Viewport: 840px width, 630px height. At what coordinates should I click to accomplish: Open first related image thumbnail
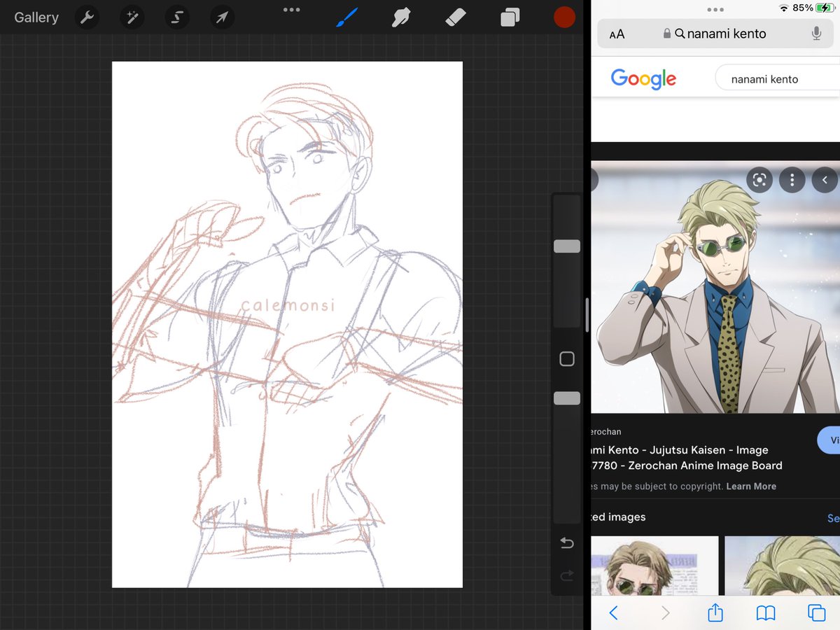[x=654, y=566]
